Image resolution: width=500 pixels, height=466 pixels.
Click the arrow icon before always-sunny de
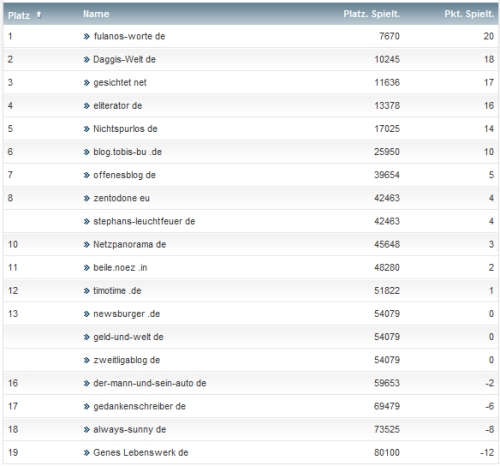coord(87,430)
